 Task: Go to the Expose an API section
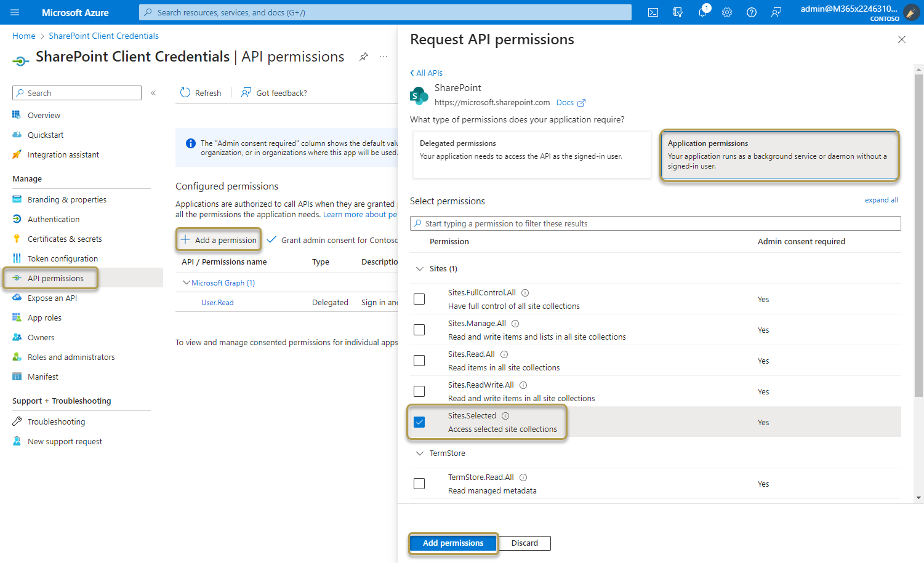pyautogui.click(x=52, y=297)
